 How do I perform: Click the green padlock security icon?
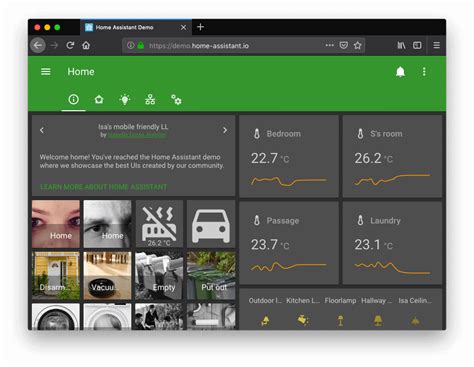click(141, 45)
